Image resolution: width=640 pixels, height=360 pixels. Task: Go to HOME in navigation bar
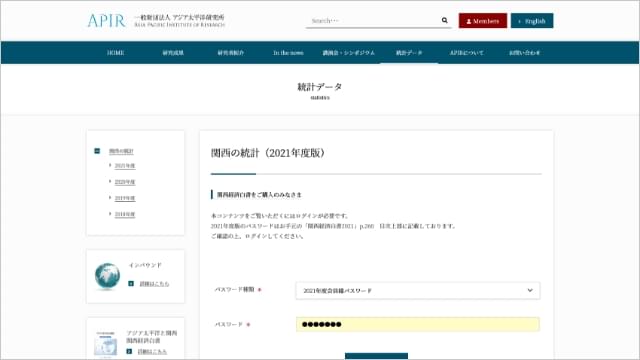116,53
